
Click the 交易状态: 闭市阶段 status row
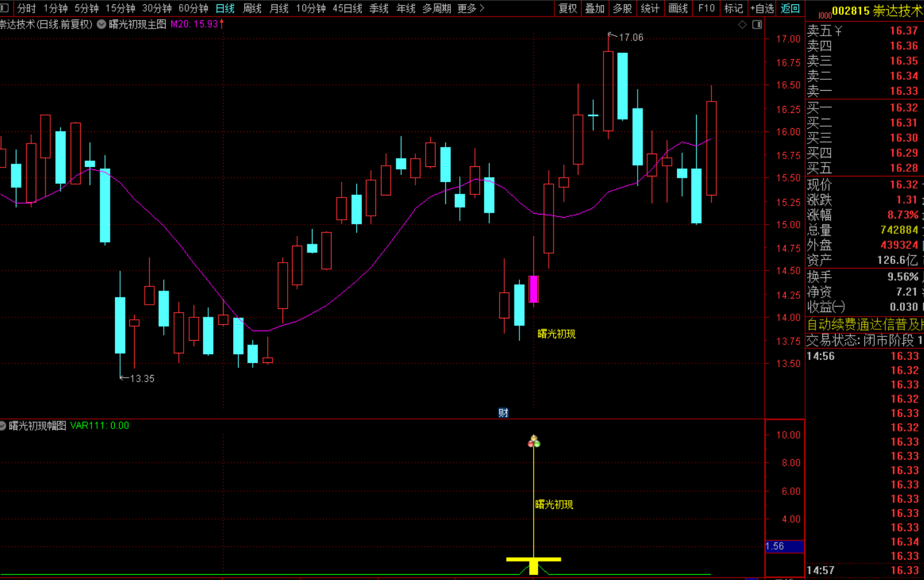tap(865, 340)
